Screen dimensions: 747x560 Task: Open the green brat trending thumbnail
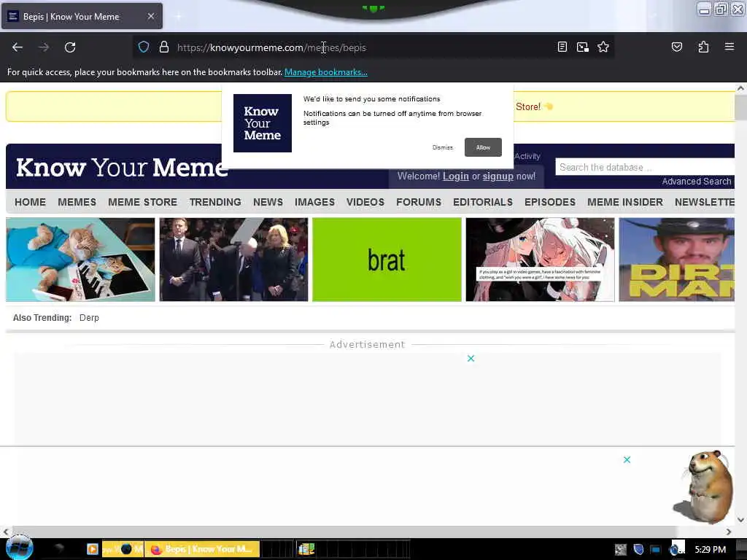(x=387, y=260)
